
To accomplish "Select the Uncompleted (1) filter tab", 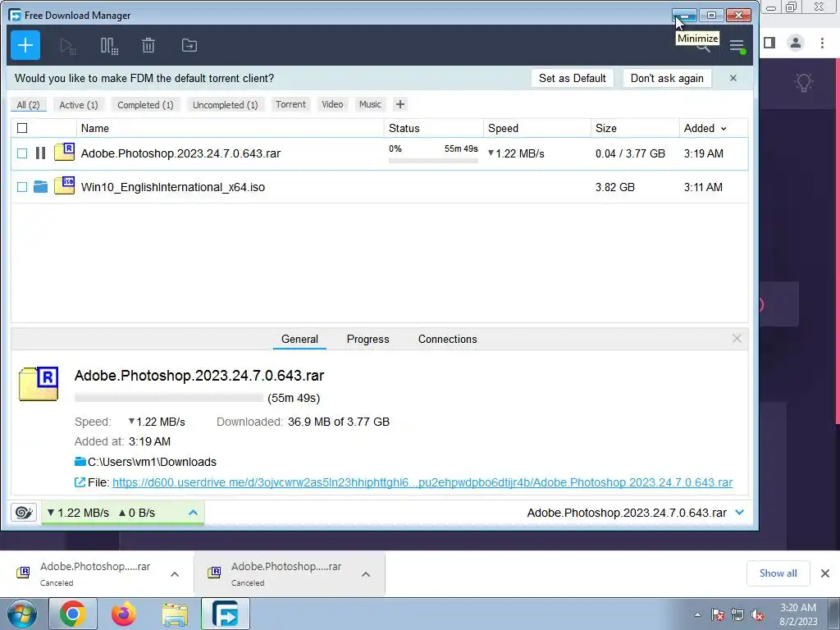I will (x=225, y=104).
